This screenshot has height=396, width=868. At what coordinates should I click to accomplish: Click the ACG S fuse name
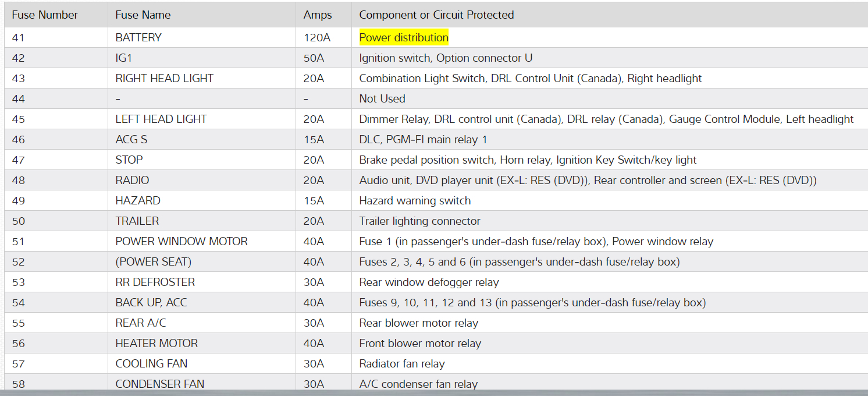(131, 140)
